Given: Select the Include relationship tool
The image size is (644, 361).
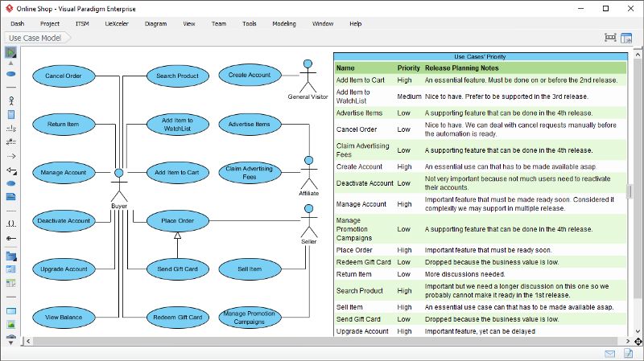Looking at the screenshot, I should (11, 129).
